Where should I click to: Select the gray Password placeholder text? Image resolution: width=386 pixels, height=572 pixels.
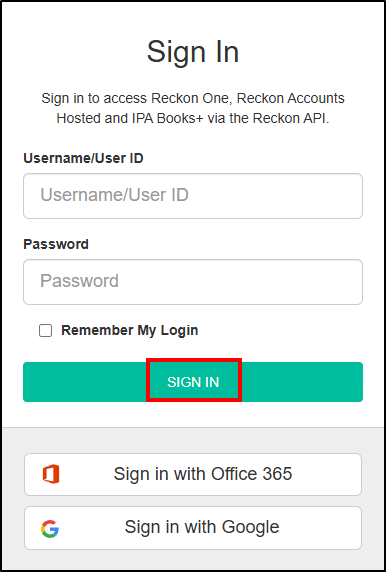pos(79,281)
